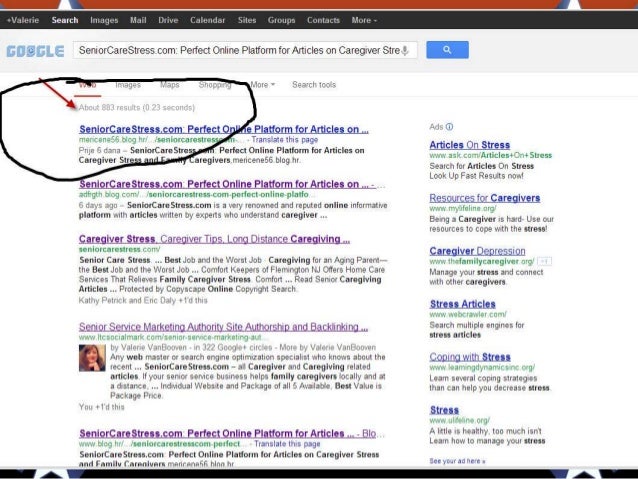The height and width of the screenshot is (479, 638).
Task: Open first SeniorCareStress.com result on mericene56.blog.hr
Action: click(224, 129)
